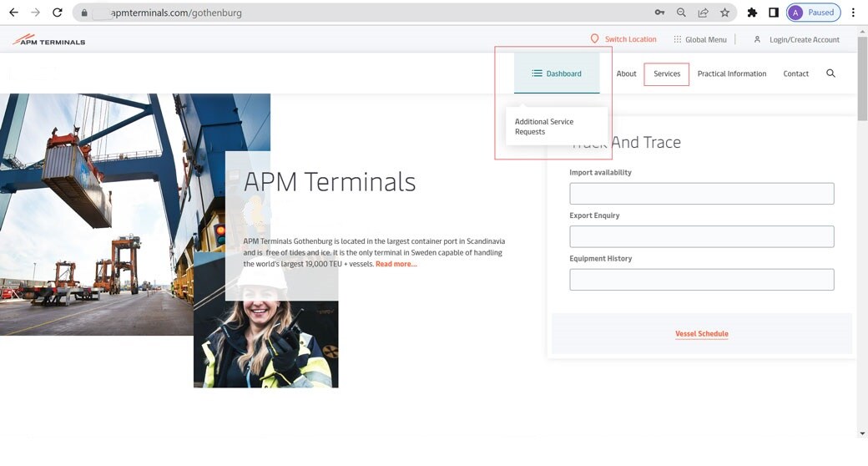Select Additional Service Requests
The image size is (868, 466).
pos(544,126)
